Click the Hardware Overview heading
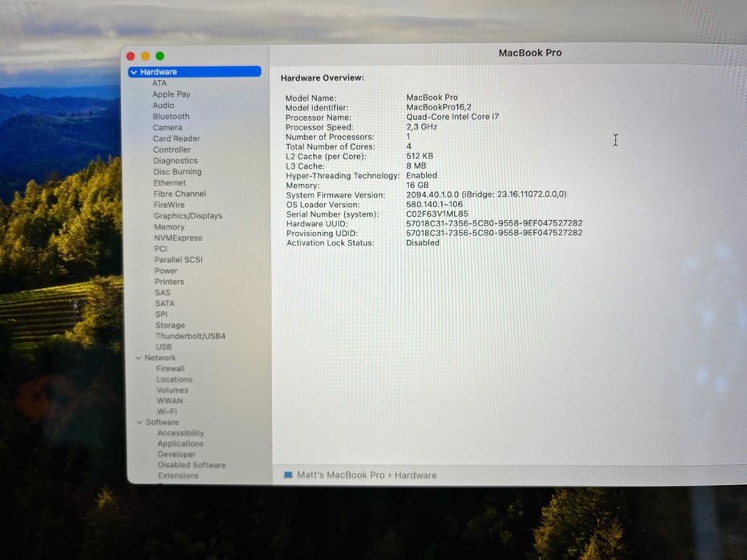This screenshot has height=560, width=747. [x=322, y=78]
